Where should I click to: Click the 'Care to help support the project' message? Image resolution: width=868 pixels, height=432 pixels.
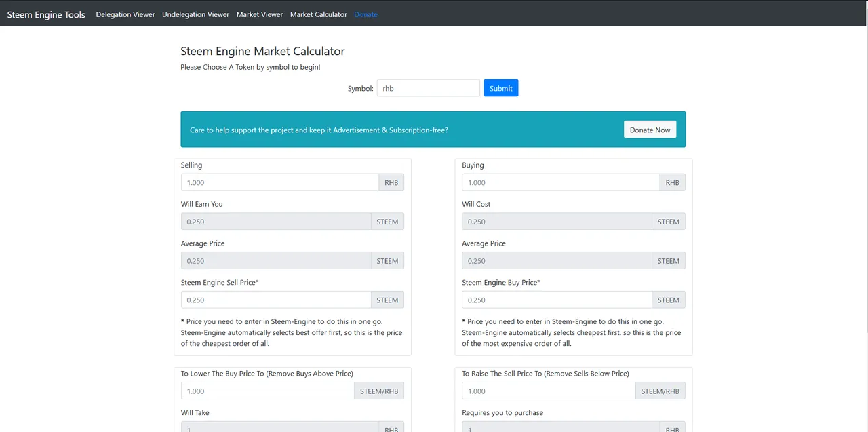pyautogui.click(x=319, y=130)
